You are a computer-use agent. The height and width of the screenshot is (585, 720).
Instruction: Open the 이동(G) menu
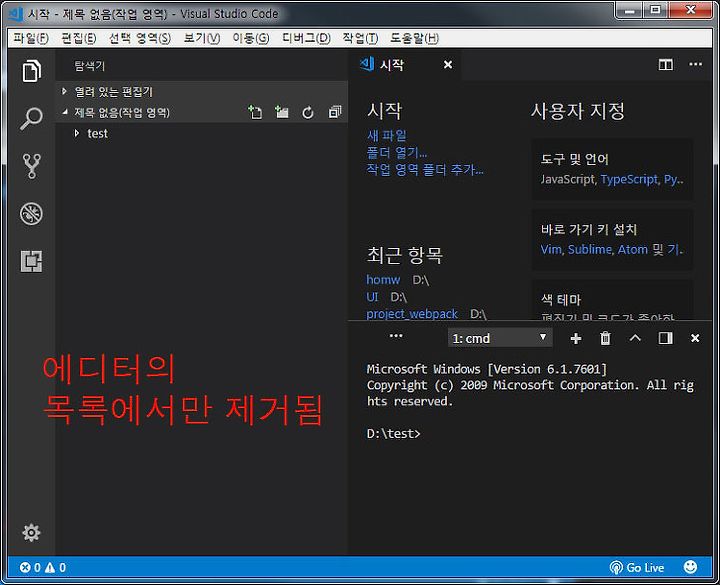pos(251,38)
